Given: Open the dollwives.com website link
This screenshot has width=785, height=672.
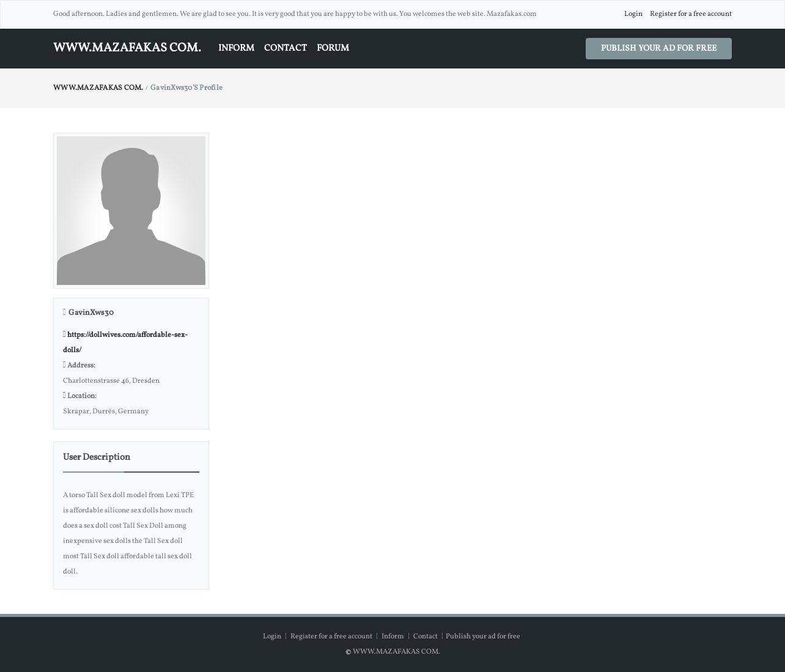Looking at the screenshot, I should 125,342.
